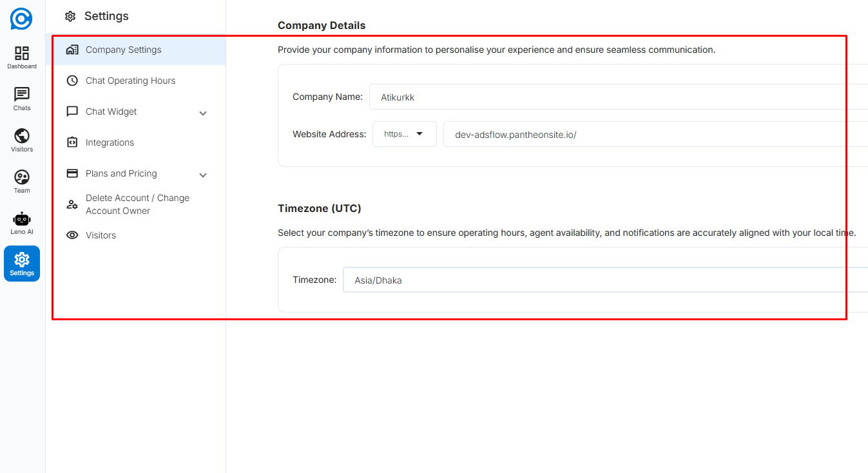Viewport: 868px width, 473px height.
Task: Click the eye icon beside Visitors
Action: coord(73,235)
